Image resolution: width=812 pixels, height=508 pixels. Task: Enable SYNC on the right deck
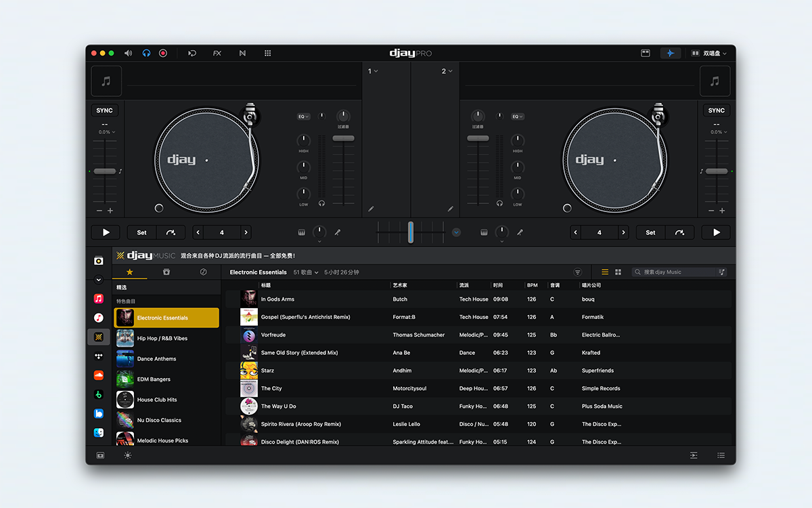(x=717, y=110)
